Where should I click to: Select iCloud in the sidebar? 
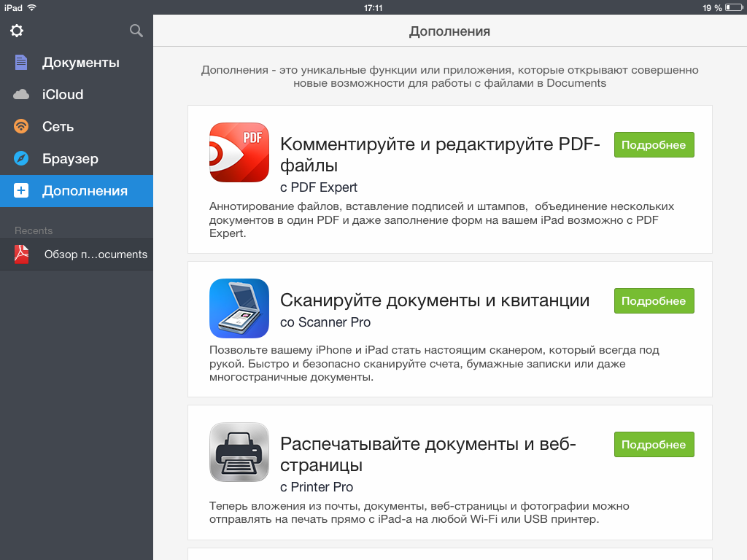pos(63,95)
